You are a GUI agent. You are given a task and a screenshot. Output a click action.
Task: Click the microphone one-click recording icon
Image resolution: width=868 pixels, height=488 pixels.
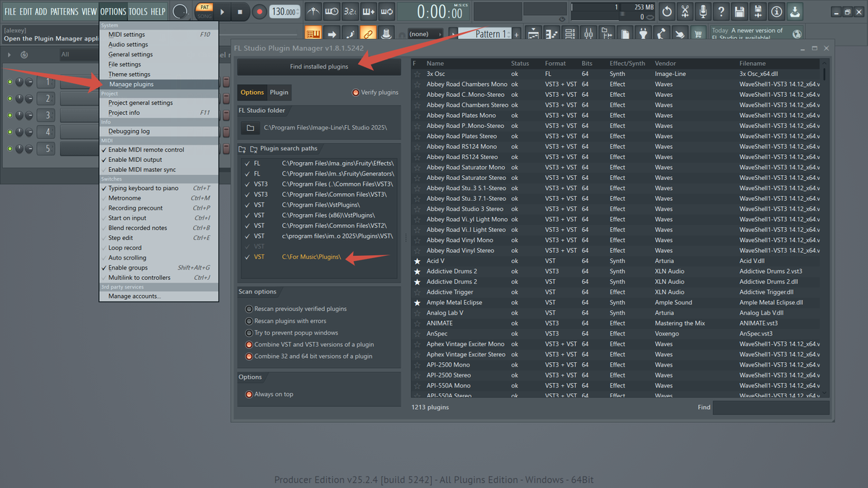pos(703,12)
